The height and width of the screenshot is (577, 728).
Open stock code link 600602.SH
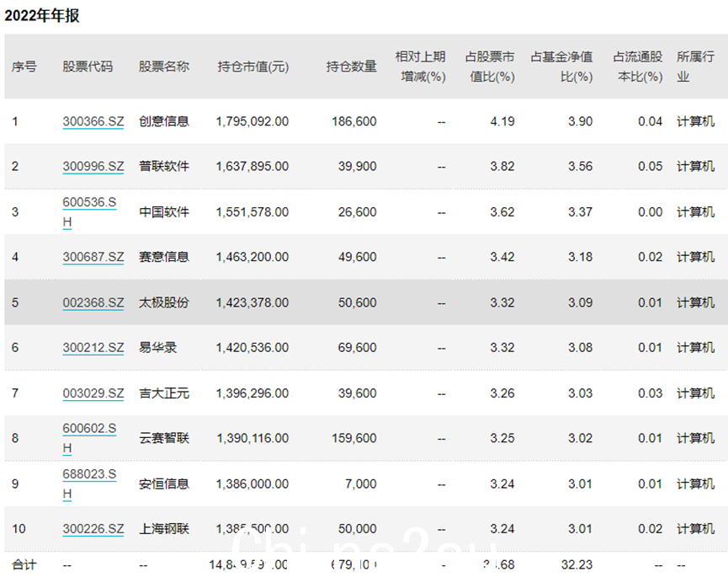89,438
